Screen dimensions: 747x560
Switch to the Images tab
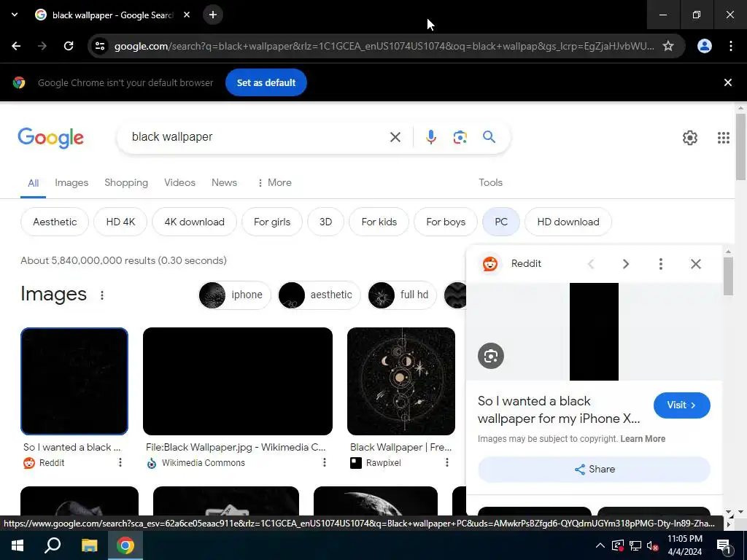pos(71,182)
